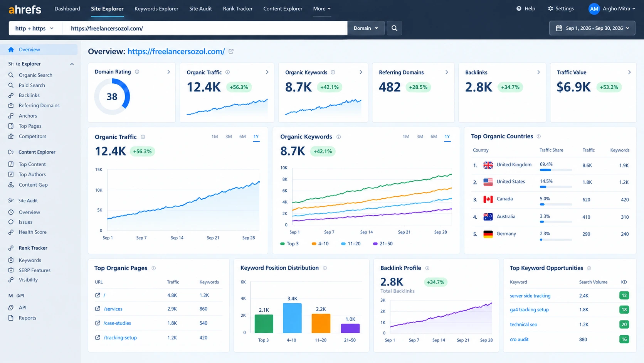Open the freelancersozol.com overview link
644x363 pixels.
tap(176, 51)
